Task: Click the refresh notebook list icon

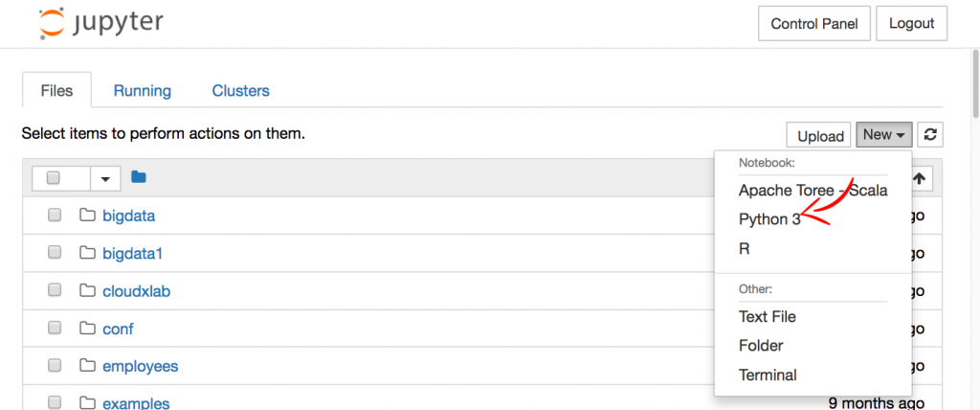Action: 929,135
